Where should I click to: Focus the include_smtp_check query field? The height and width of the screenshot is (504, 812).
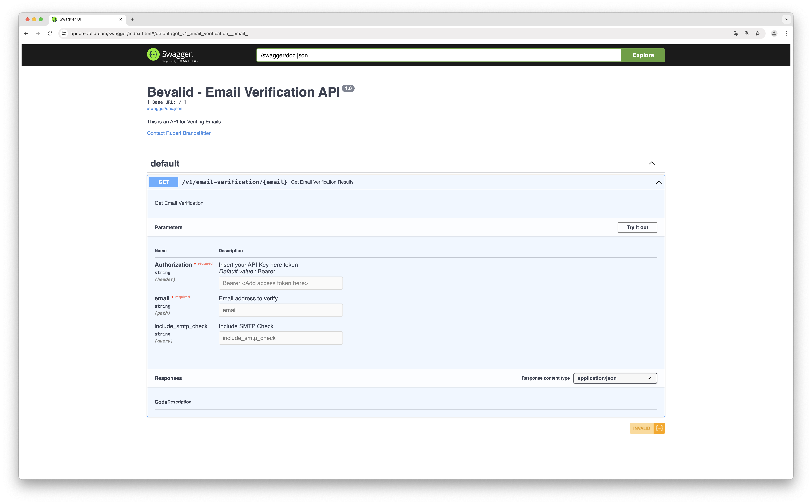[281, 338]
